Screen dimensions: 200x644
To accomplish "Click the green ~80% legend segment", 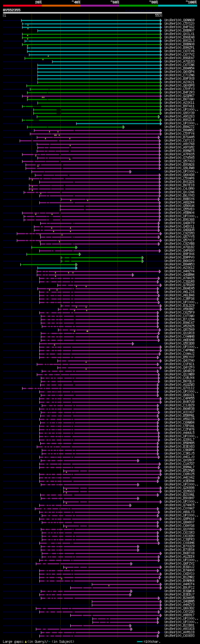I will click(138, 6).
